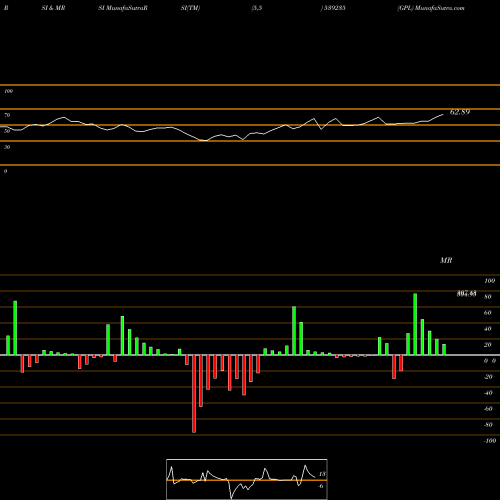This screenshot has width=500, height=500.
Task: Click the RSI value 62.89 label
Action: point(460,112)
